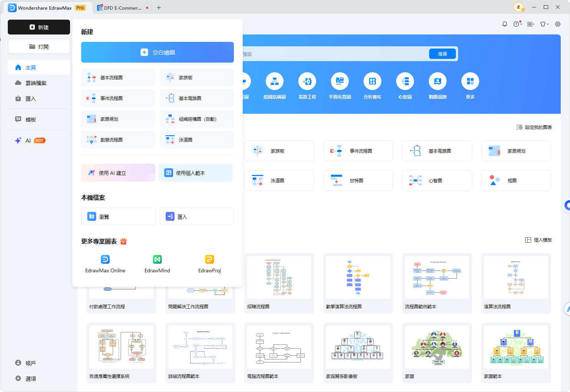Image resolution: width=570 pixels, height=392 pixels.
Task: Open 事件流程圖 card in main area
Action: 358,151
